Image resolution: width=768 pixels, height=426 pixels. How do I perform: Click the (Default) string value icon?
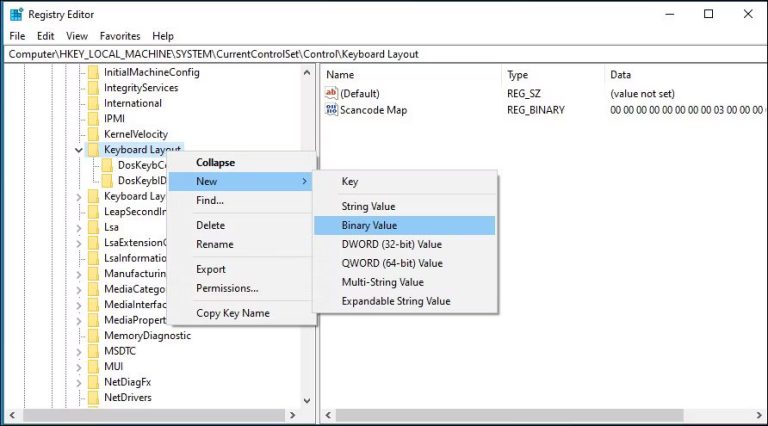[332, 93]
